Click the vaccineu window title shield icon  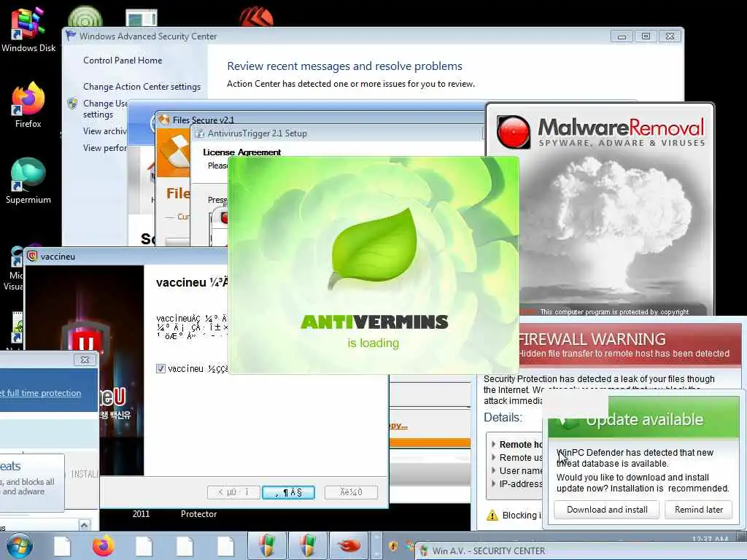pyautogui.click(x=32, y=256)
